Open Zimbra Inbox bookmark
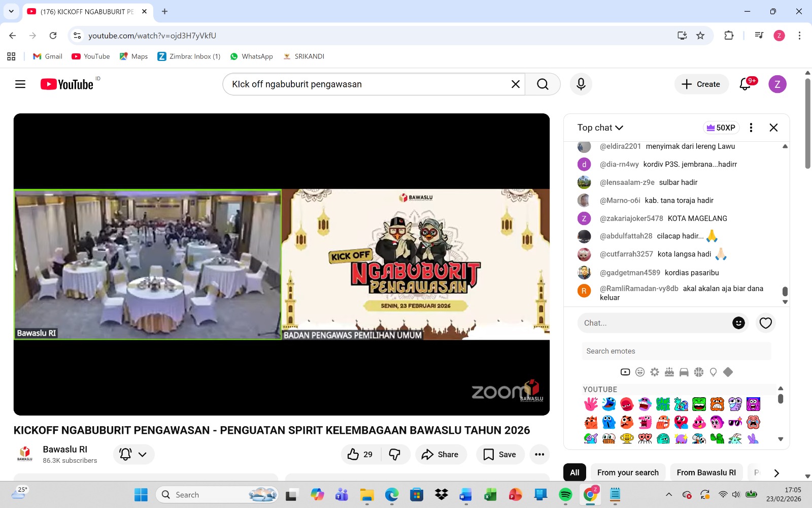 (x=189, y=56)
